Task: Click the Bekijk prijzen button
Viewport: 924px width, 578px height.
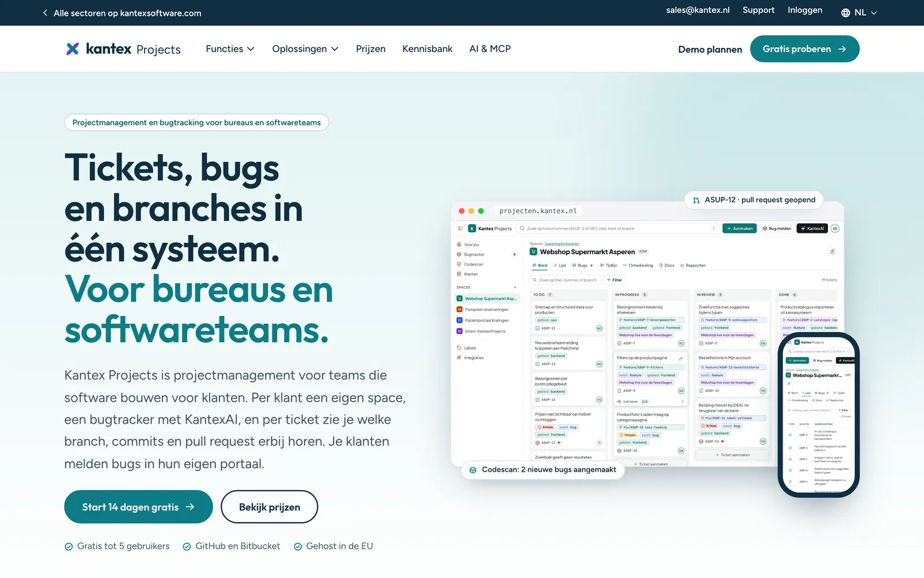Action: 269,507
